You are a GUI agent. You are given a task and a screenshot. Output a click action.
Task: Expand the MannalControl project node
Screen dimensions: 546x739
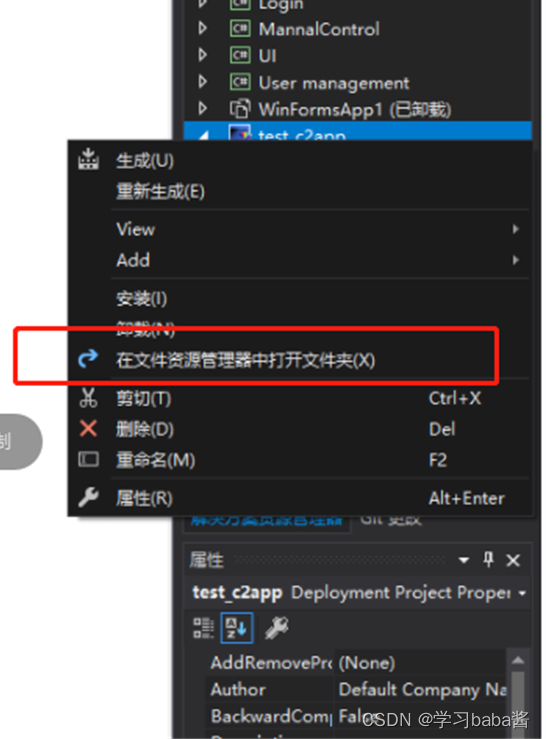(203, 28)
